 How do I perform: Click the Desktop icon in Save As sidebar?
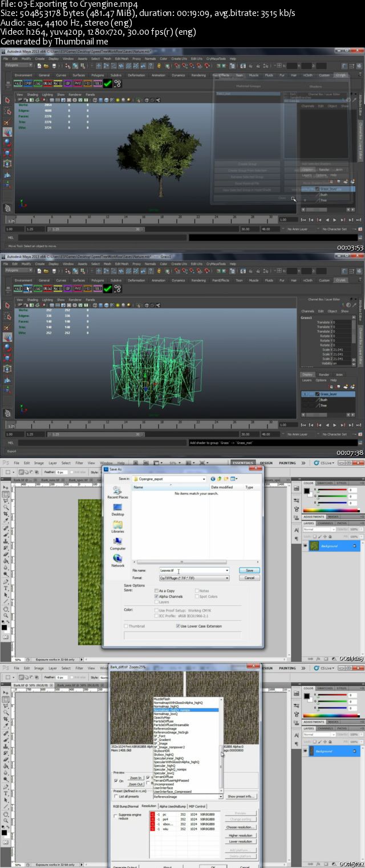click(x=117, y=510)
